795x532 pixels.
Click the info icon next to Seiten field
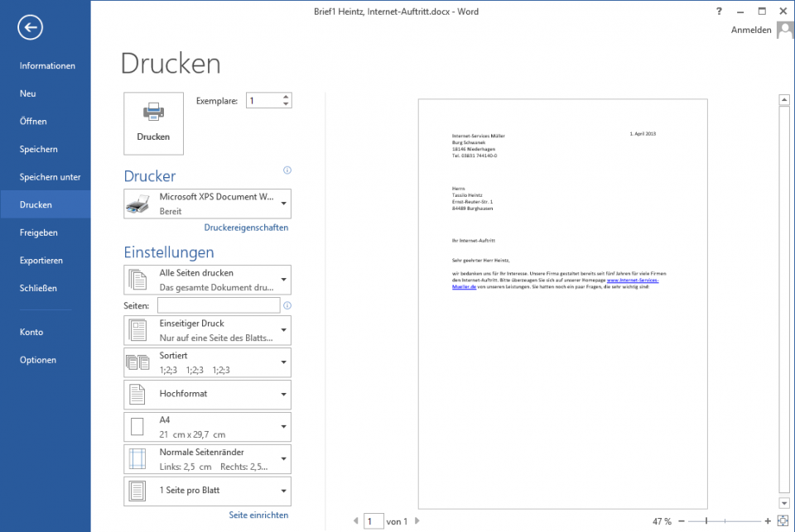pos(287,305)
